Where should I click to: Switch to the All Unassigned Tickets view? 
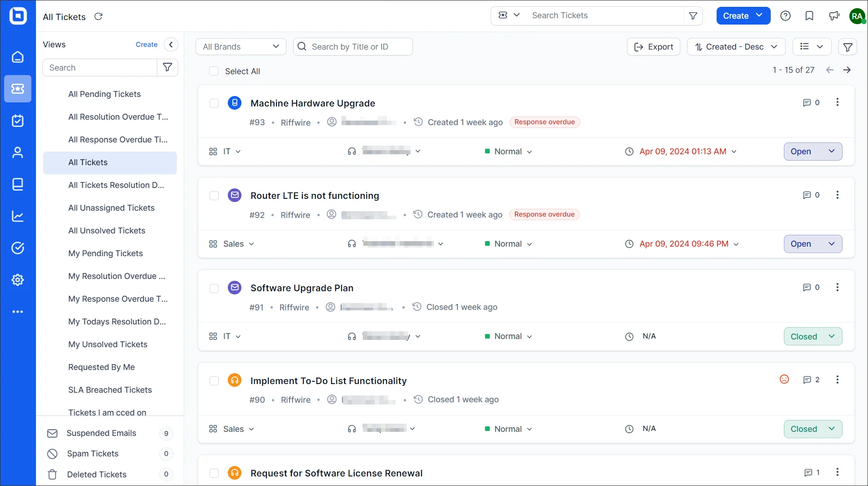pos(111,208)
